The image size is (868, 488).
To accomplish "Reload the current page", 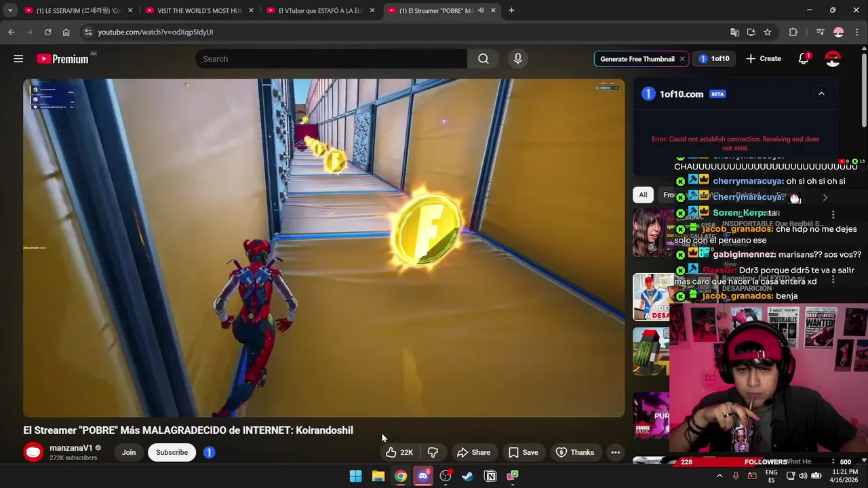I will click(47, 32).
